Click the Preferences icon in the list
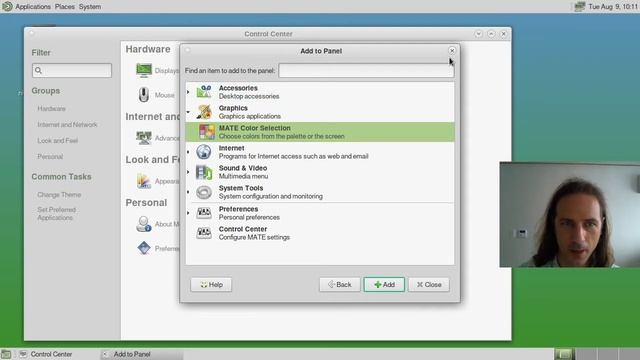The width and height of the screenshot is (640, 360). point(204,213)
